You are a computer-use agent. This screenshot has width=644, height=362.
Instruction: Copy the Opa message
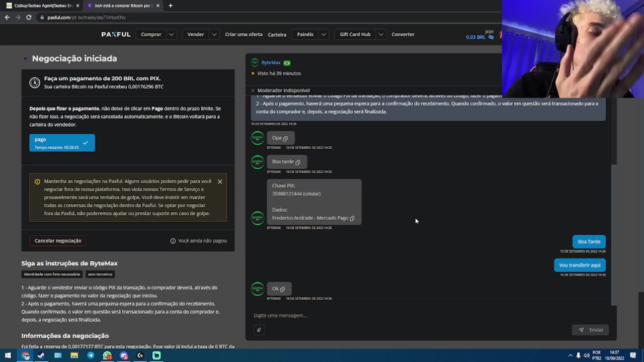[285, 138]
